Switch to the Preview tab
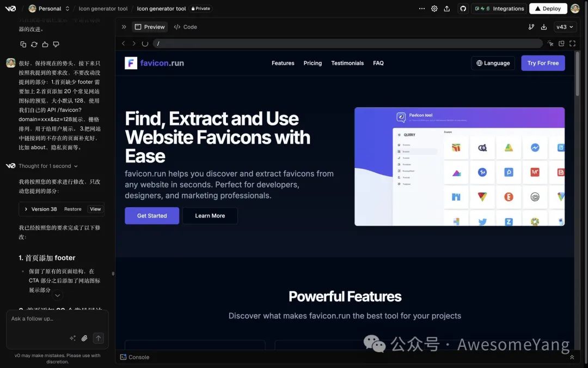The image size is (588, 368). point(150,27)
